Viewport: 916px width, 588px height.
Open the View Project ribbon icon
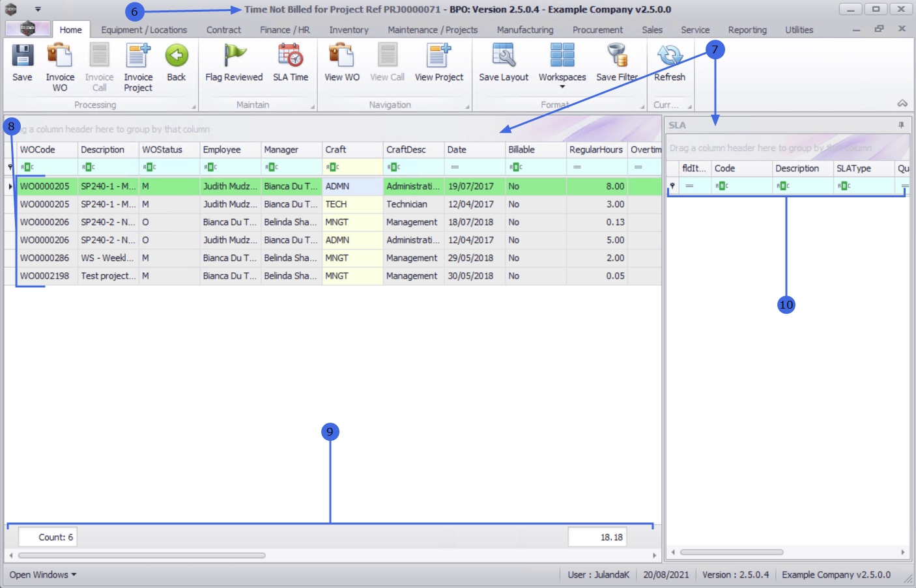pyautogui.click(x=439, y=56)
